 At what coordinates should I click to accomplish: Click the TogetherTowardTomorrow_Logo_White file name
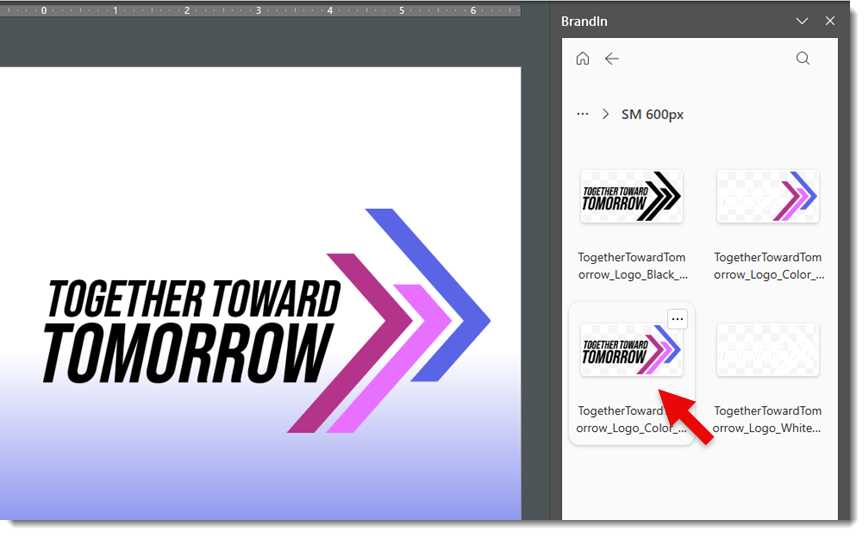tap(767, 419)
